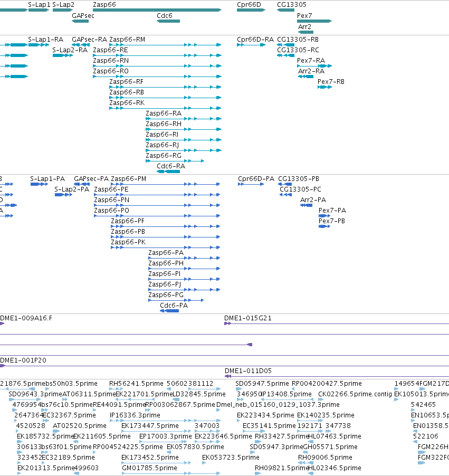This screenshot has width=449, height=476.
Task: Open EST GH05571.5prime
Action: click(x=330, y=447)
